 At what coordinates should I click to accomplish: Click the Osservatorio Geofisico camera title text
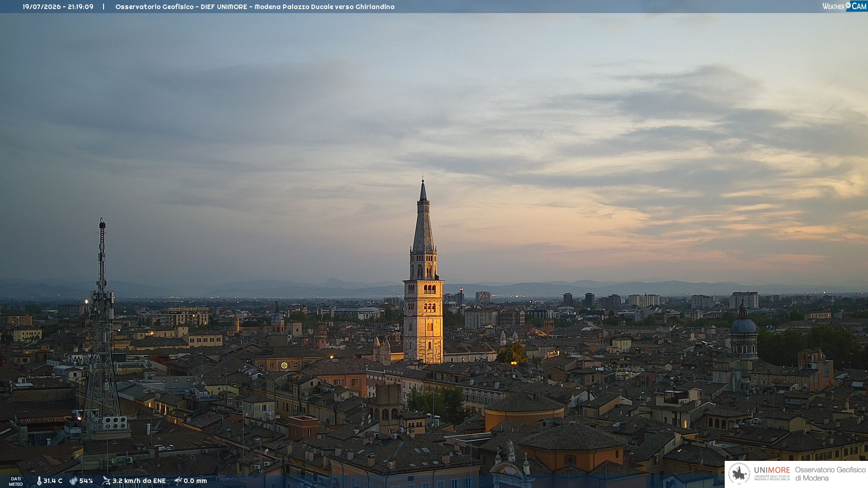pyautogui.click(x=255, y=7)
